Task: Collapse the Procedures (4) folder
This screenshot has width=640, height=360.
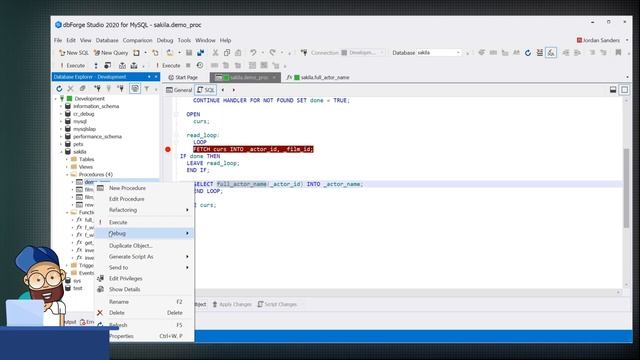Action: tap(67, 175)
